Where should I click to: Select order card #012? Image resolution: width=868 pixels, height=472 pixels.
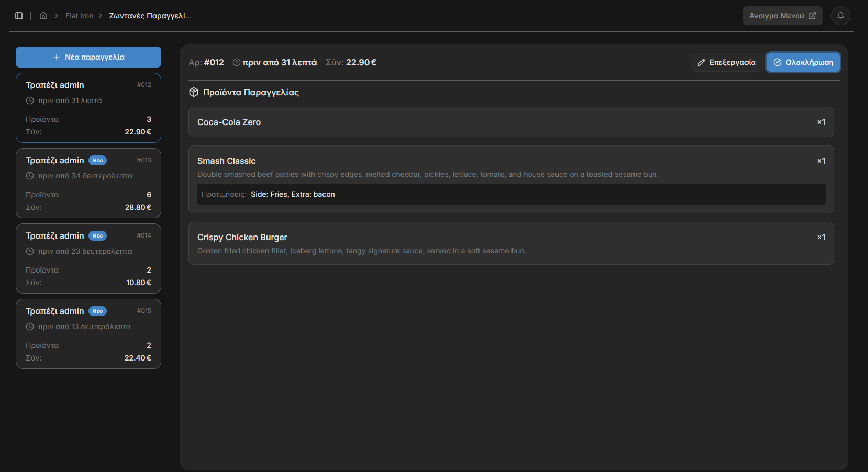88,108
